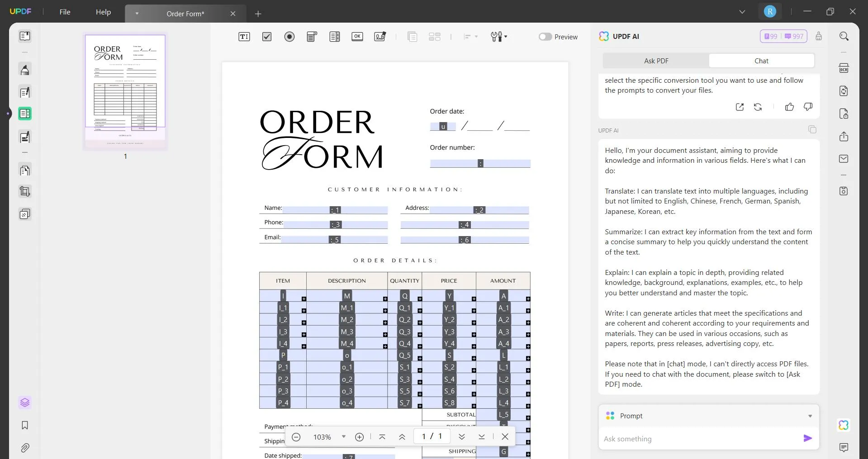Zoom in with the plus button
Viewport: 868px width, 459px height.
tap(359, 437)
